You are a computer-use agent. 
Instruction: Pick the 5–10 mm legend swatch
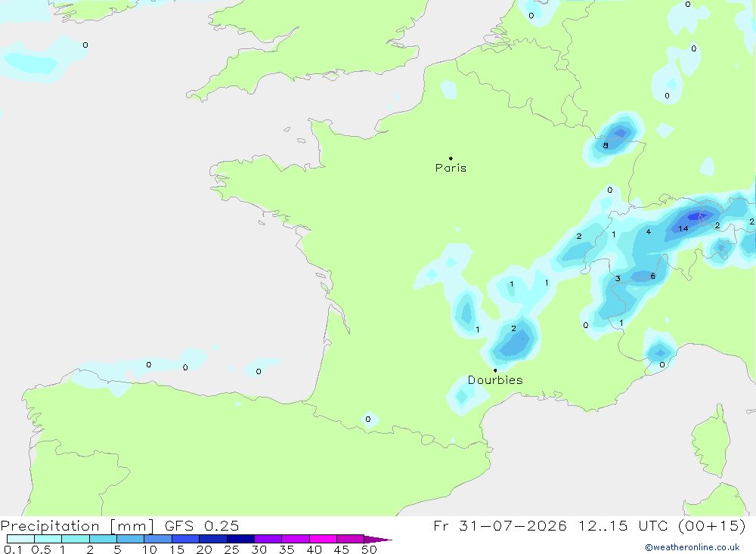coord(131,539)
